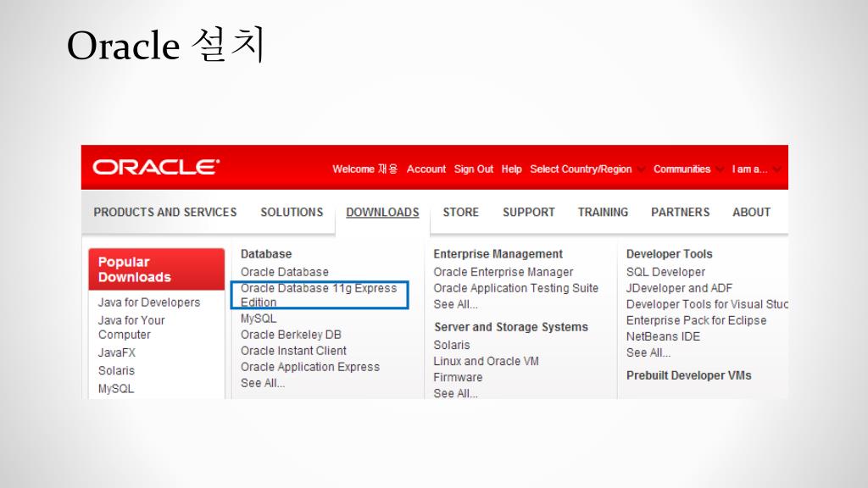Click Prebuilt Developer VMs heading

tap(688, 375)
